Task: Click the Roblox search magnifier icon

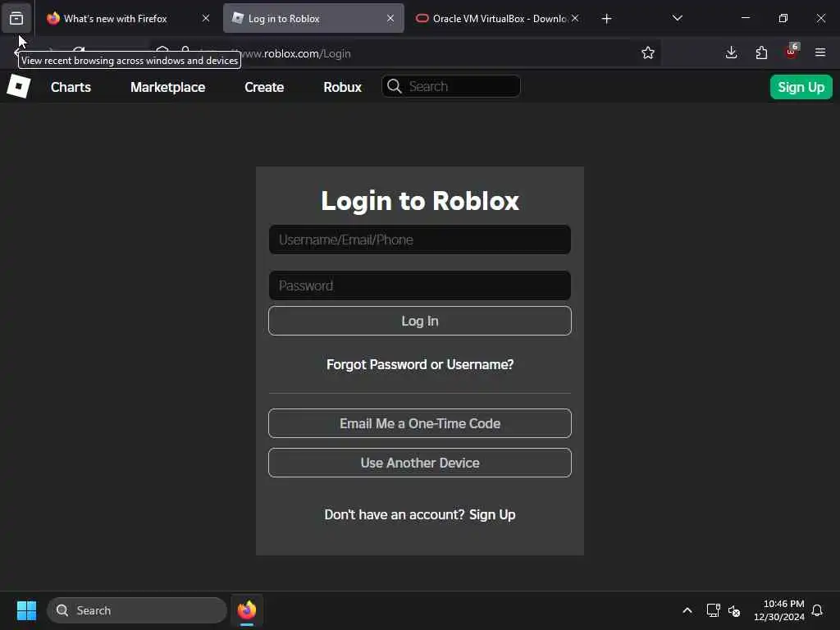Action: point(395,86)
